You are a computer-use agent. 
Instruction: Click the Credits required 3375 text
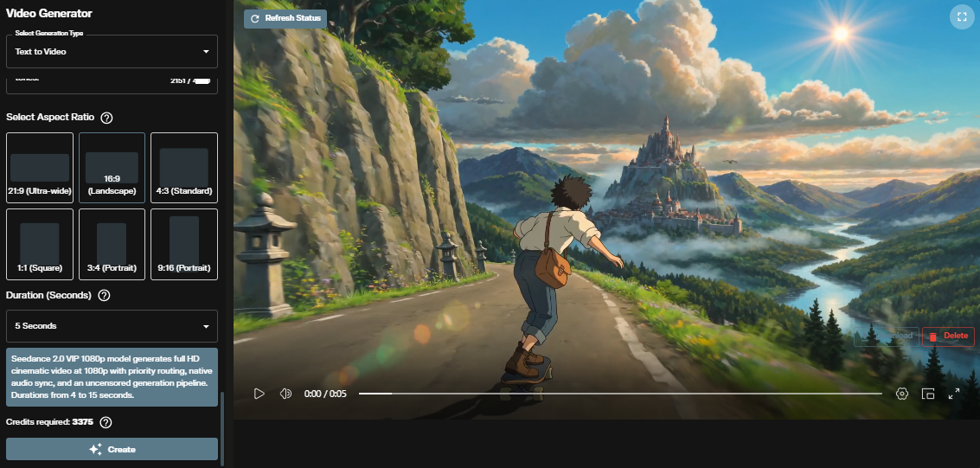pos(49,422)
